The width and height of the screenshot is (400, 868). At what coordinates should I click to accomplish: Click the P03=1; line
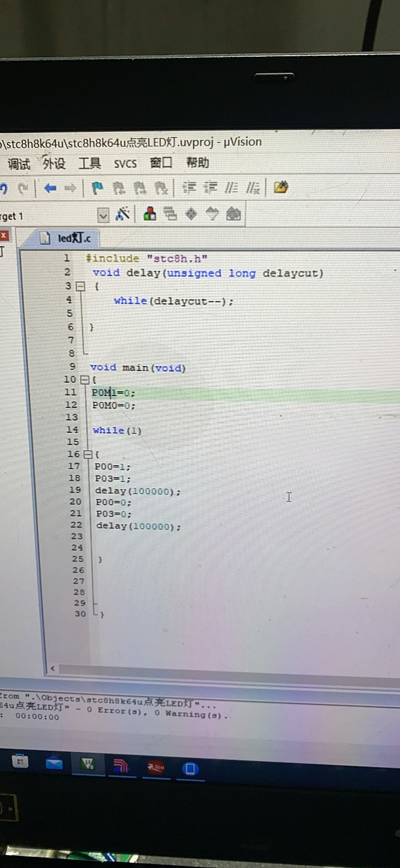click(x=113, y=479)
